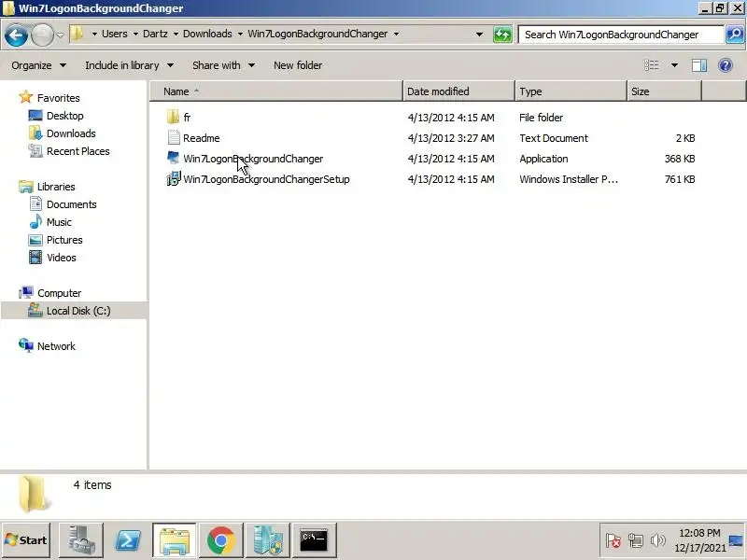Viewport: 747px width, 560px height.
Task: Open Downloads under Favorites
Action: click(x=71, y=133)
